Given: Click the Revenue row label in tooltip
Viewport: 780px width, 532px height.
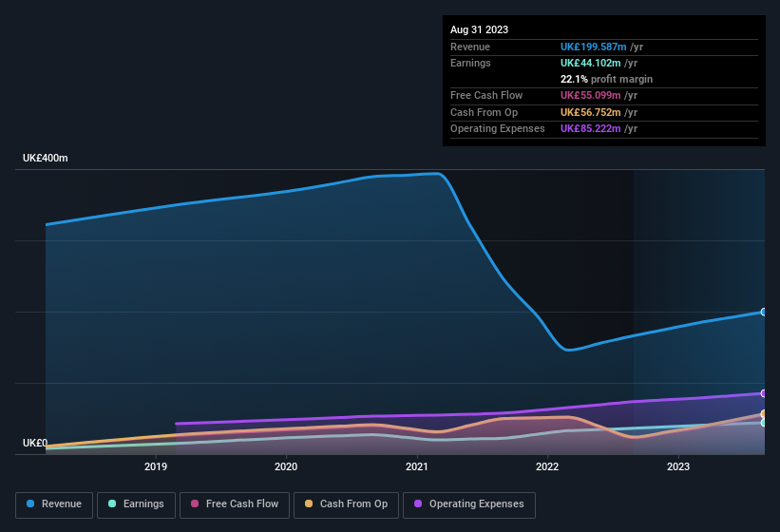Looking at the screenshot, I should (470, 47).
